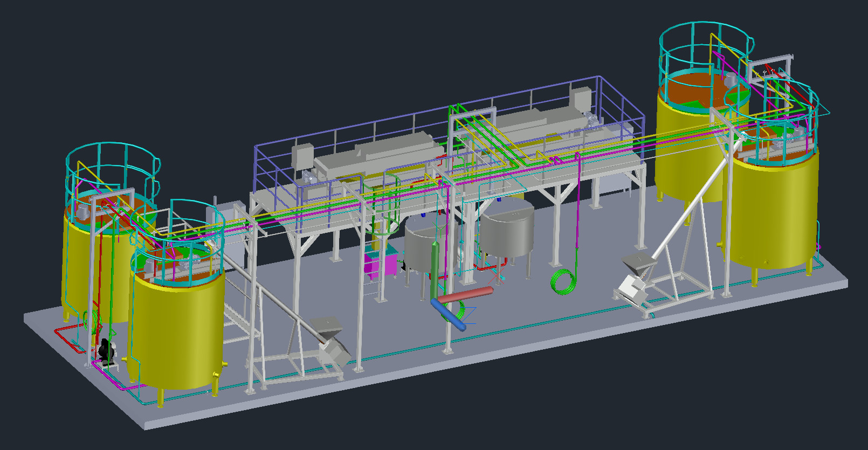This screenshot has height=450, width=868.
Task: Click the back-left yellow tank body
Action: 75,264
